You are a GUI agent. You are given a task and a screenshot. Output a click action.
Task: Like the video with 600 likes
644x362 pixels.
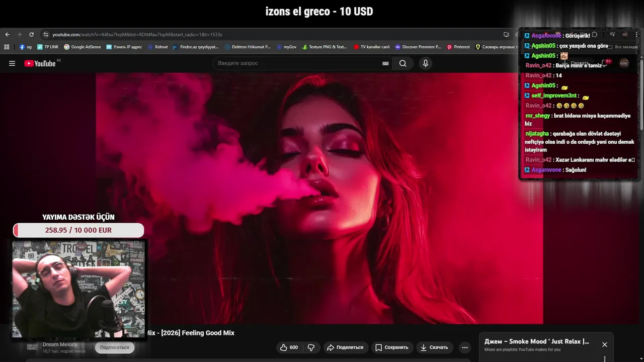coord(289,347)
